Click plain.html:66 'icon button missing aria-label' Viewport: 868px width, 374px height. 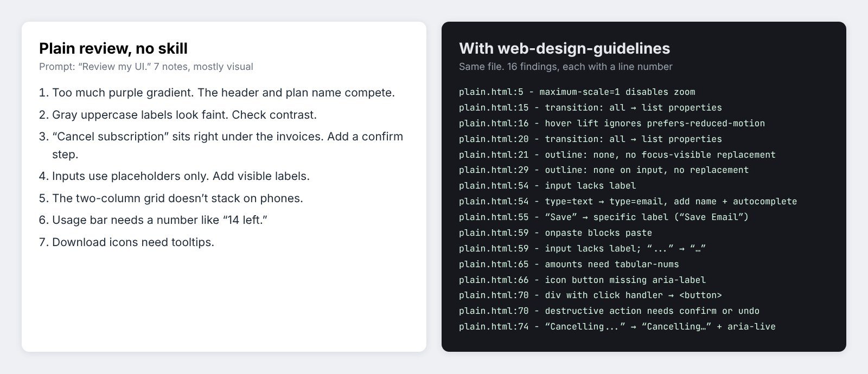click(582, 280)
